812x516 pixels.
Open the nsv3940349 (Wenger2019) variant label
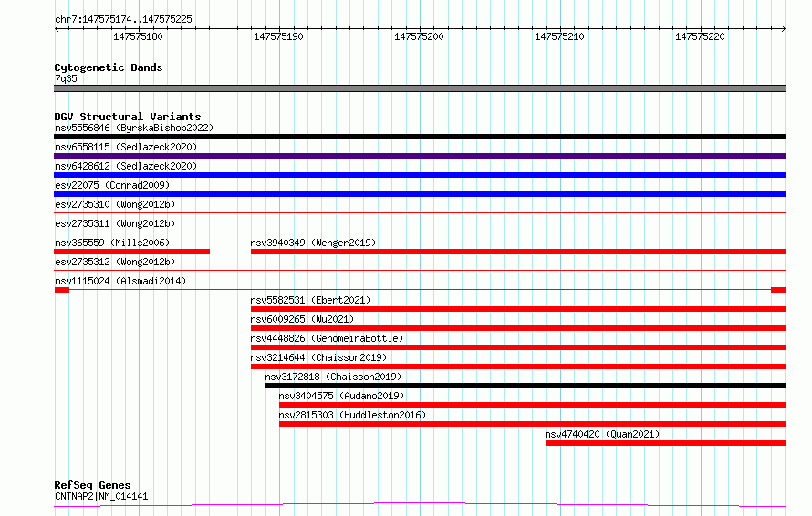(313, 243)
